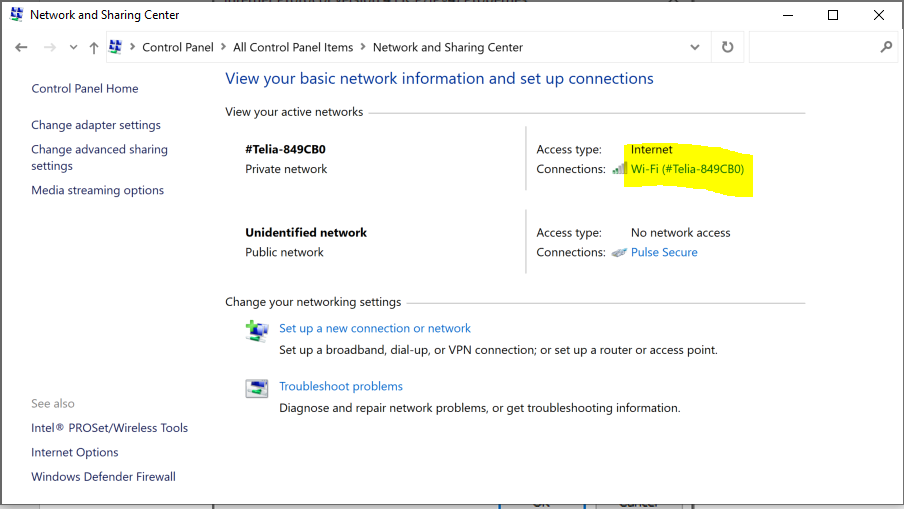This screenshot has height=509, width=904.
Task: Click the Troubleshoot problems icon
Action: (257, 389)
